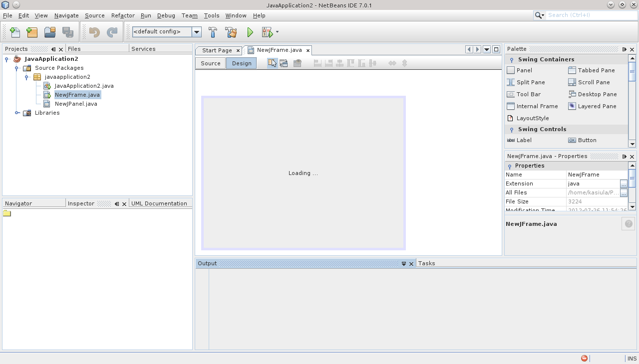Click the Clean and Build broom icon

click(231, 32)
